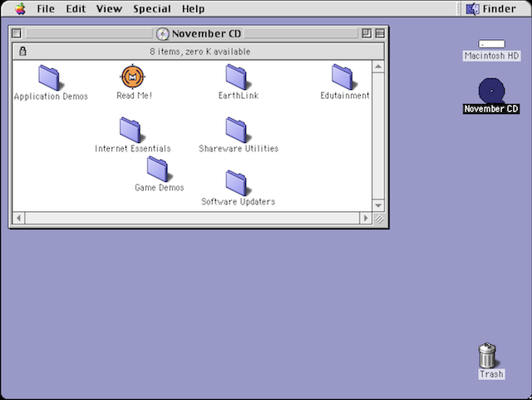Click the window resize grip corner

pos(379,219)
